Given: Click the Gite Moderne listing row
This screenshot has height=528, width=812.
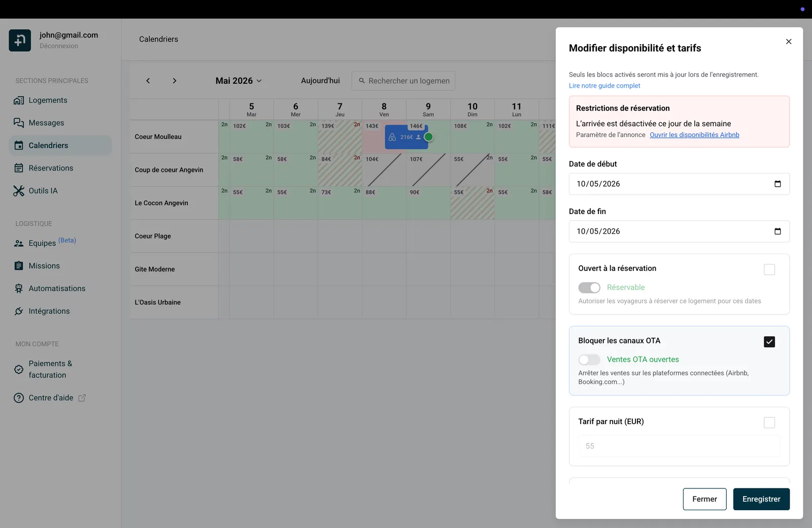Looking at the screenshot, I should 174,269.
